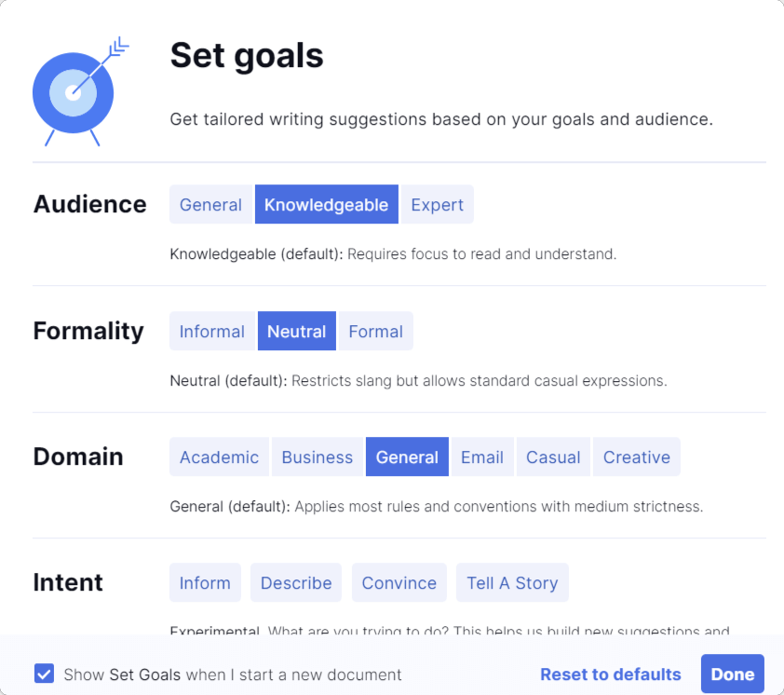Choose Tell A Story as intent

click(x=512, y=582)
